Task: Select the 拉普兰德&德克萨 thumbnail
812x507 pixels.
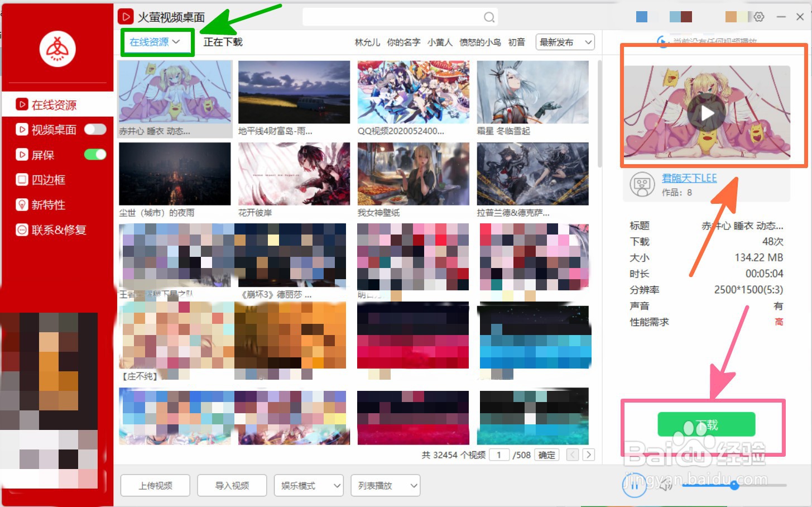Action: click(x=533, y=174)
